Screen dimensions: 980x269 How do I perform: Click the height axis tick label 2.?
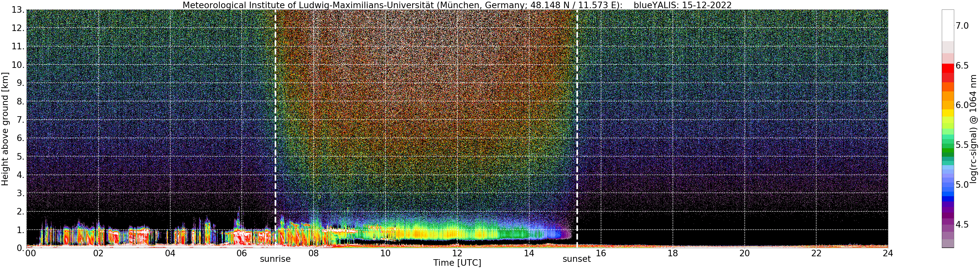pyautogui.click(x=21, y=211)
